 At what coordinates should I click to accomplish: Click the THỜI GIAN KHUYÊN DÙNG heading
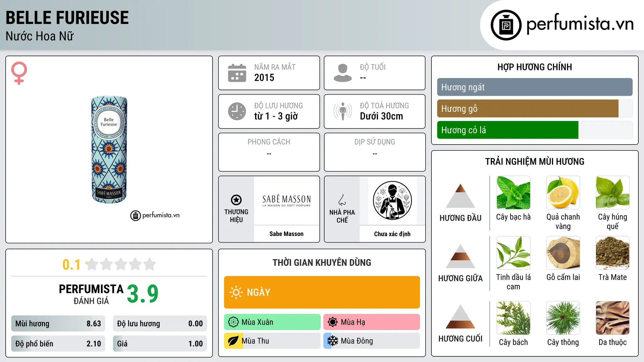(322, 263)
